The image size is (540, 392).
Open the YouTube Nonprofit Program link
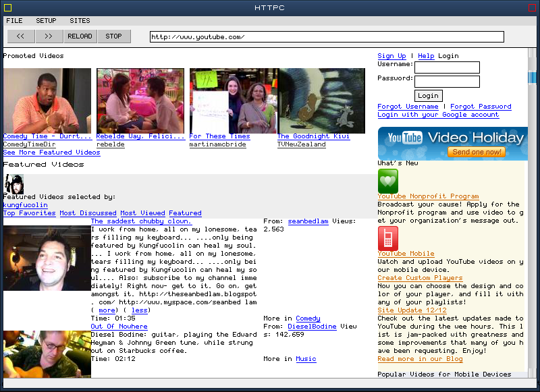click(x=428, y=196)
